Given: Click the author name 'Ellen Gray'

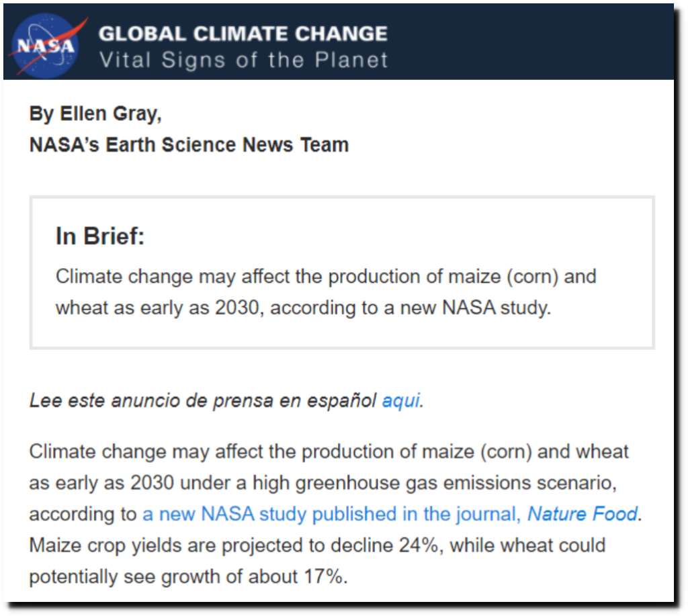Looking at the screenshot, I should (x=107, y=114).
